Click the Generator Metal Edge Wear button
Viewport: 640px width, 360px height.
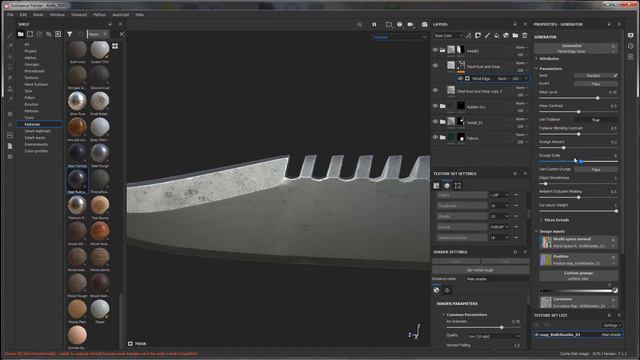coord(576,49)
